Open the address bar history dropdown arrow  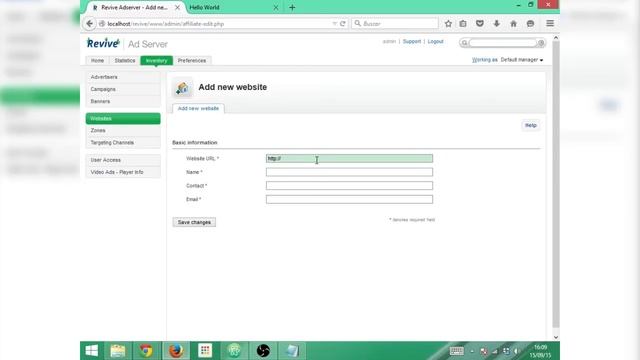coord(334,24)
